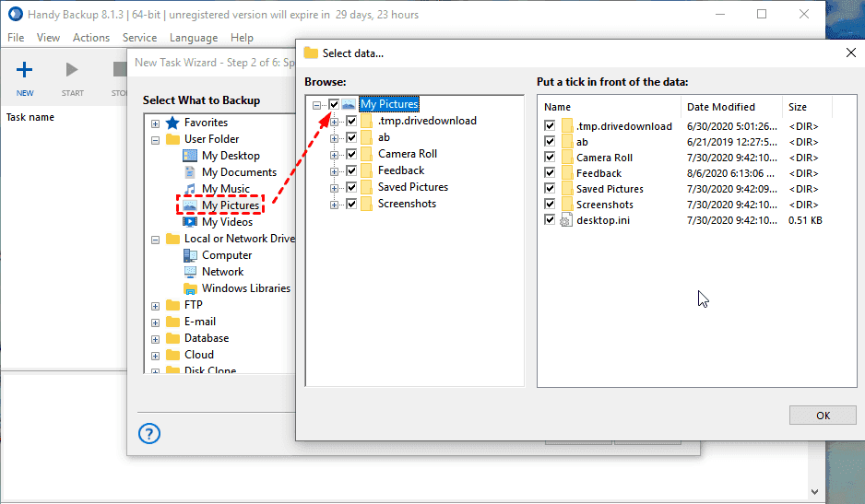Viewport: 865px width, 504px height.
Task: Click the Cloud folder icon
Action: coord(172,355)
